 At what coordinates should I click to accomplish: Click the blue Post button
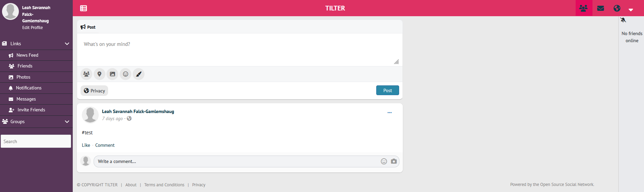point(387,90)
